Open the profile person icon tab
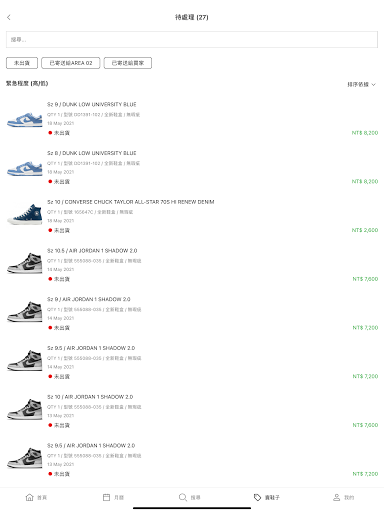This screenshot has width=384, height=512. coord(337,497)
